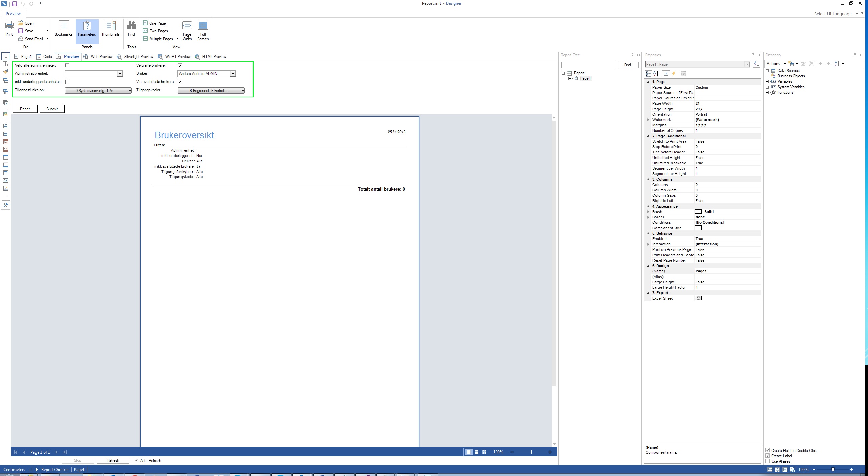868x476 pixels.
Task: Adjust the preview zoom slider
Action: point(531,452)
